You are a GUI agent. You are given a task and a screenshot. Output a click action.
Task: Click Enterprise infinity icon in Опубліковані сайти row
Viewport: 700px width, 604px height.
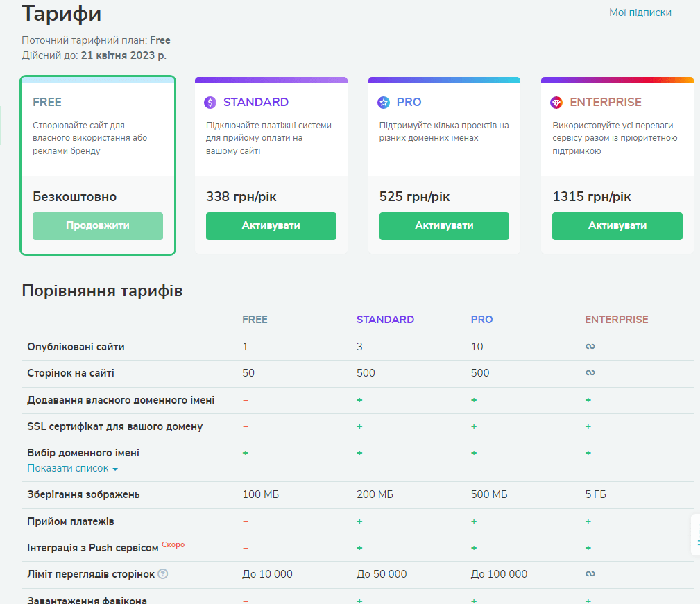[590, 347]
